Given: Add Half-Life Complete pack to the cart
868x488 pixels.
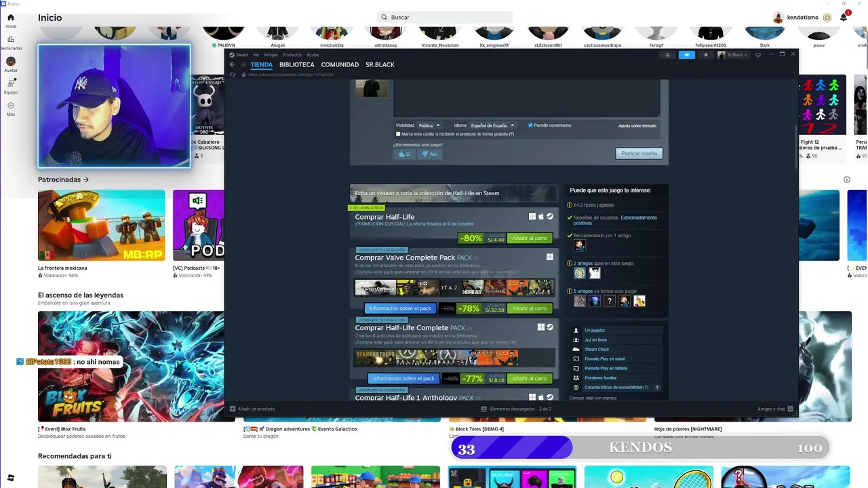Looking at the screenshot, I should click(x=530, y=379).
